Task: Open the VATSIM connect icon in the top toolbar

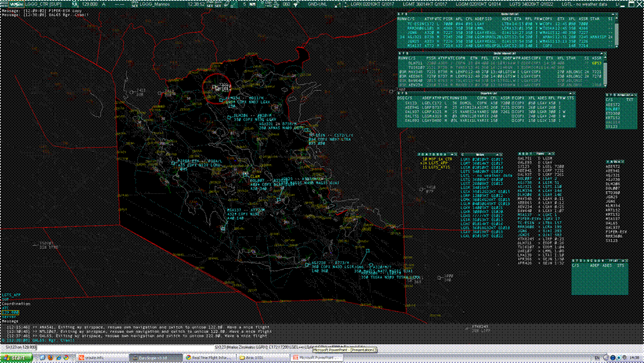Action: (15, 4)
